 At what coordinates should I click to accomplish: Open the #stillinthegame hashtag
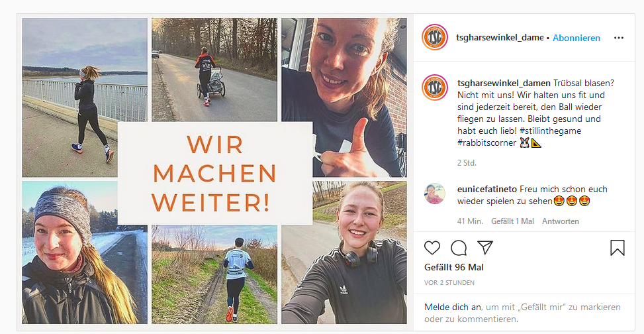pyautogui.click(x=550, y=131)
